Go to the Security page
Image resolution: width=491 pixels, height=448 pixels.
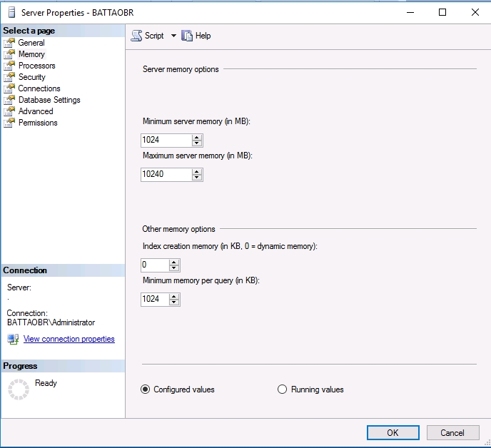click(32, 77)
